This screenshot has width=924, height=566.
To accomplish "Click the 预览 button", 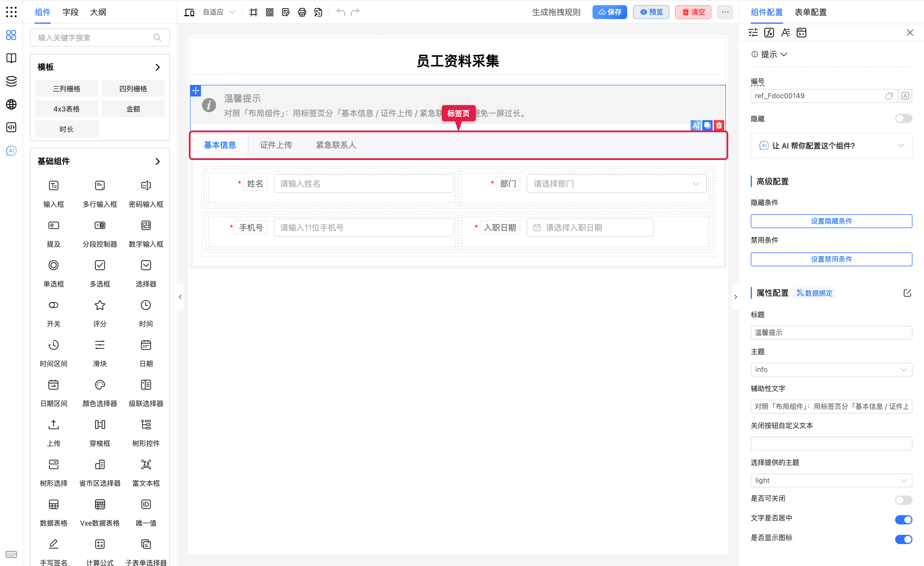I will pyautogui.click(x=651, y=12).
